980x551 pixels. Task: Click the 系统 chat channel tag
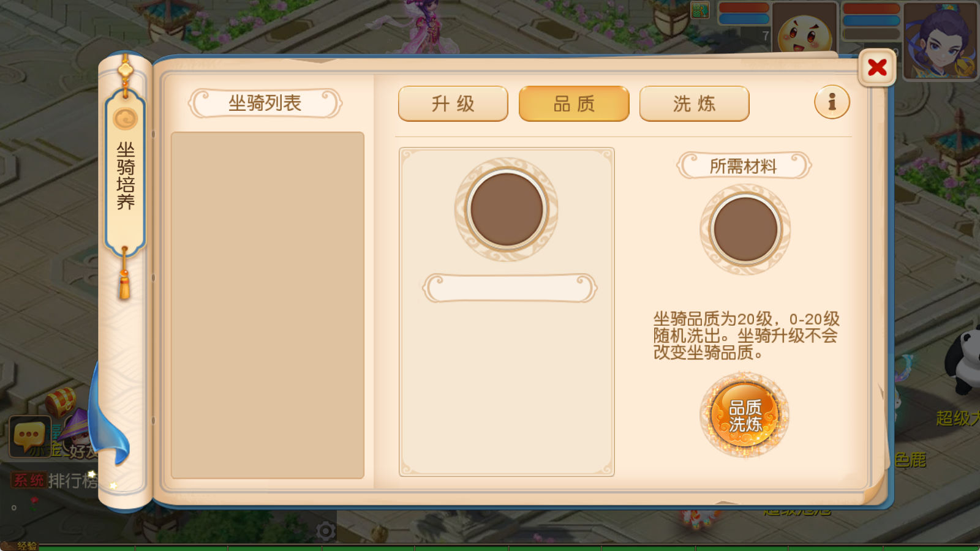[29, 481]
